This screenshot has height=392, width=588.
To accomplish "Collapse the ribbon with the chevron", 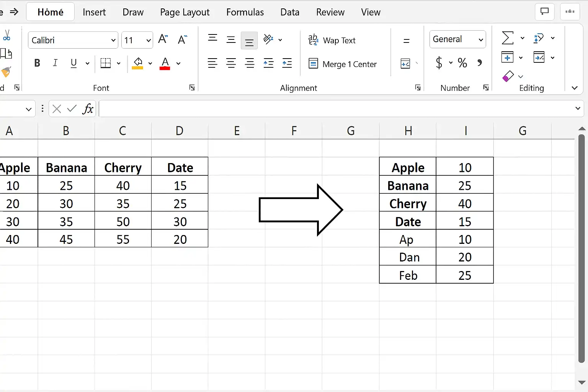I will 574,88.
